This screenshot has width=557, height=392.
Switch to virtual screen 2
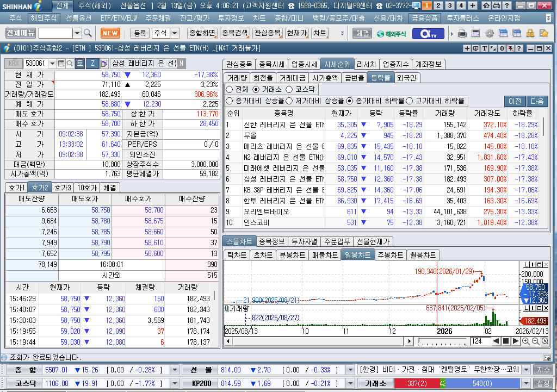tap(438, 5)
